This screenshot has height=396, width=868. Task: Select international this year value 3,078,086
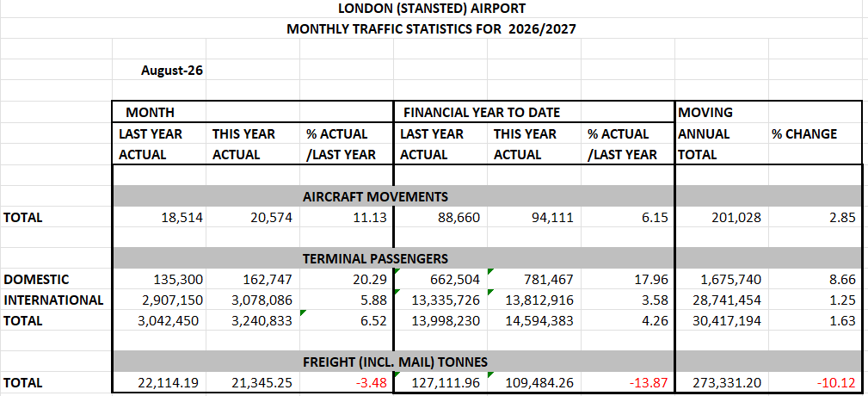[253, 300]
